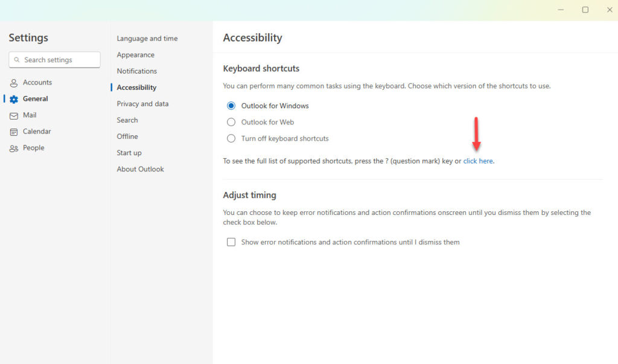Click the magnifier icon in search box

point(16,60)
